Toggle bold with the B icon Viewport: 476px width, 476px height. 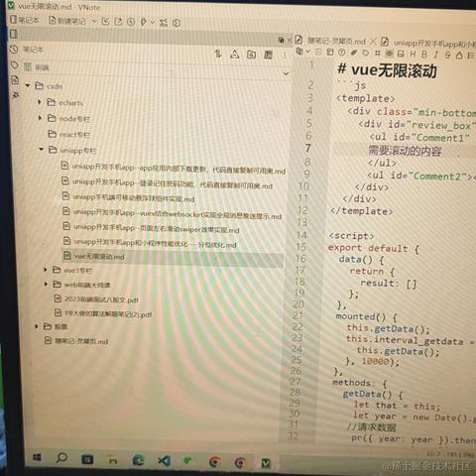pos(424,54)
